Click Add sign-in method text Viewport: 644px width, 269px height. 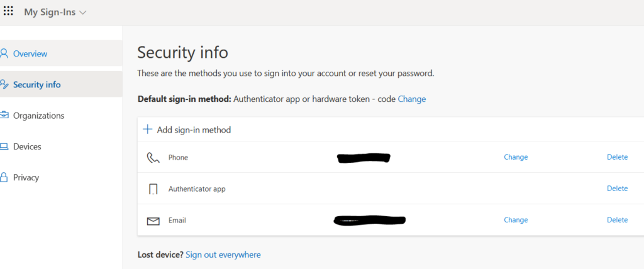click(x=194, y=129)
